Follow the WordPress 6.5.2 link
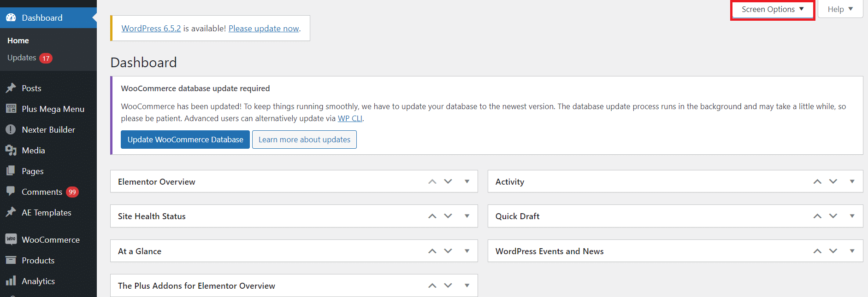868x297 pixels. point(151,28)
